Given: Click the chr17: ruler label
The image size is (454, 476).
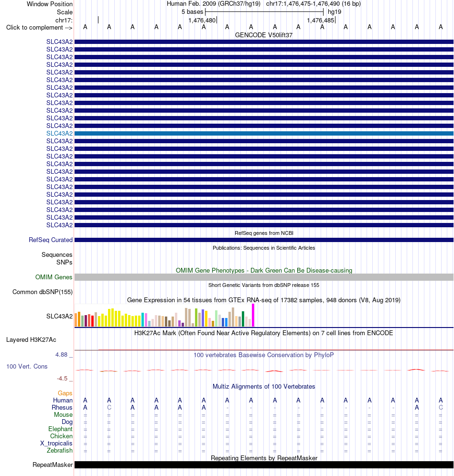Looking at the screenshot, I should point(64,21).
